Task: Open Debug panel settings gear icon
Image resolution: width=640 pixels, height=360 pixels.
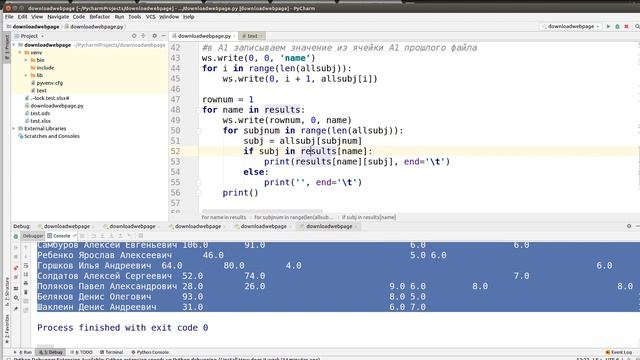Action: tap(629, 226)
